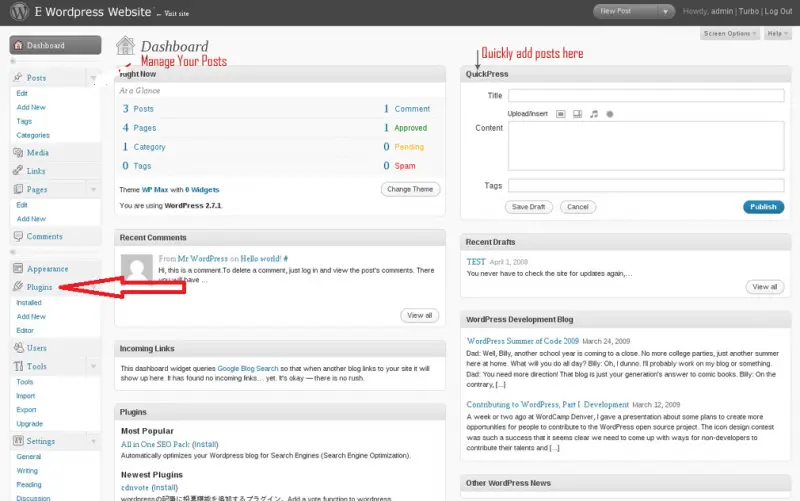800x501 pixels.
Task: Click the Dashboard home icon in sidebar
Action: click(18, 45)
